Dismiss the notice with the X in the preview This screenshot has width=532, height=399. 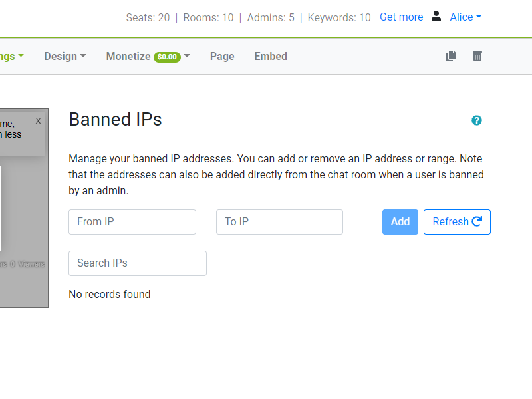[38, 121]
